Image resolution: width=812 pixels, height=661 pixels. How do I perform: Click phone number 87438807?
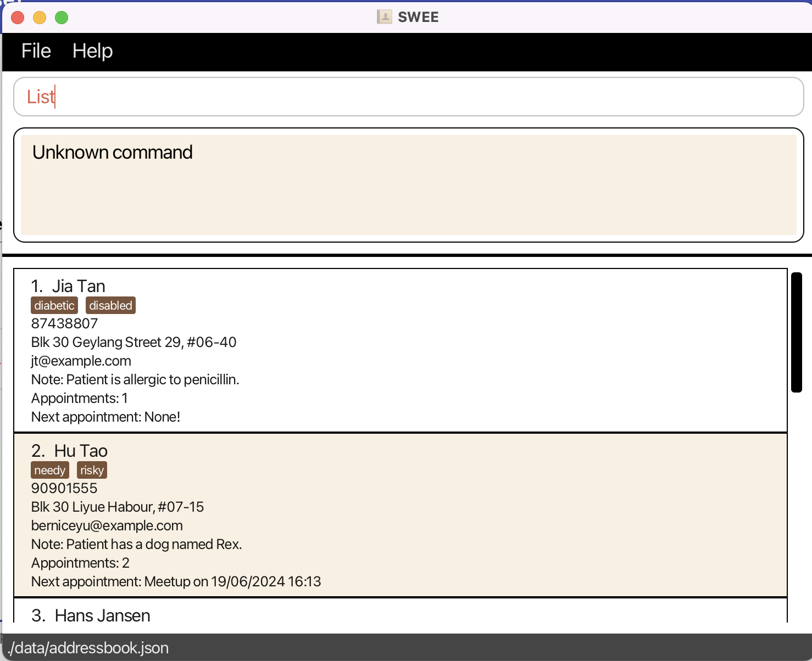point(64,323)
